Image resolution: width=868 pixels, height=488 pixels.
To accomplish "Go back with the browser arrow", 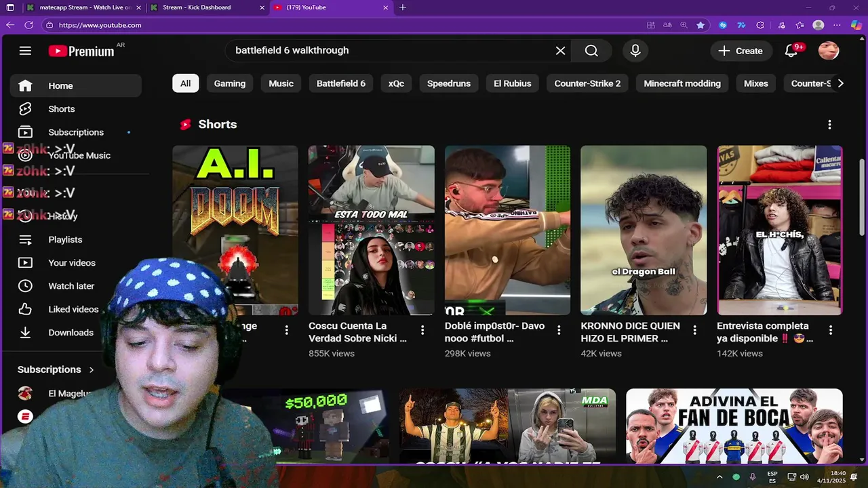I will tap(10, 25).
